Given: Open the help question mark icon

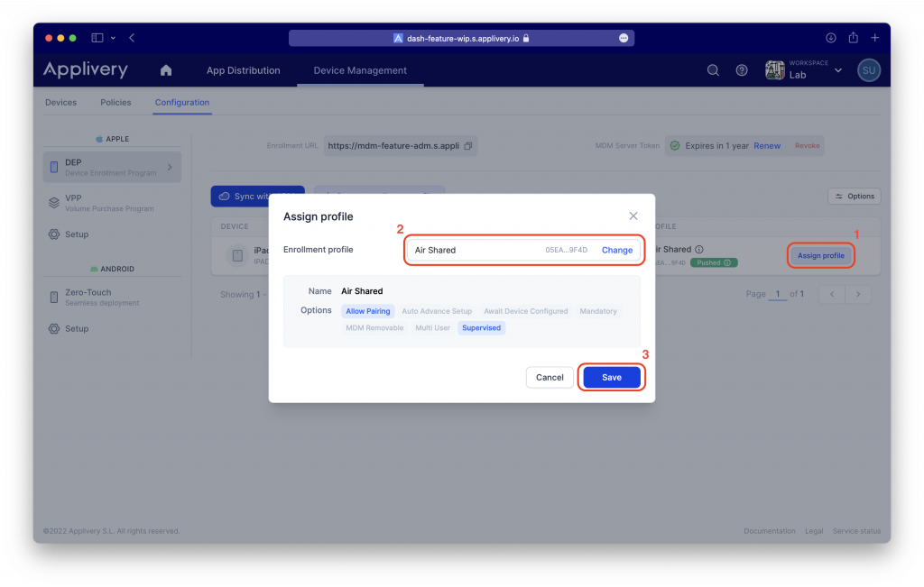Looking at the screenshot, I should pos(742,70).
